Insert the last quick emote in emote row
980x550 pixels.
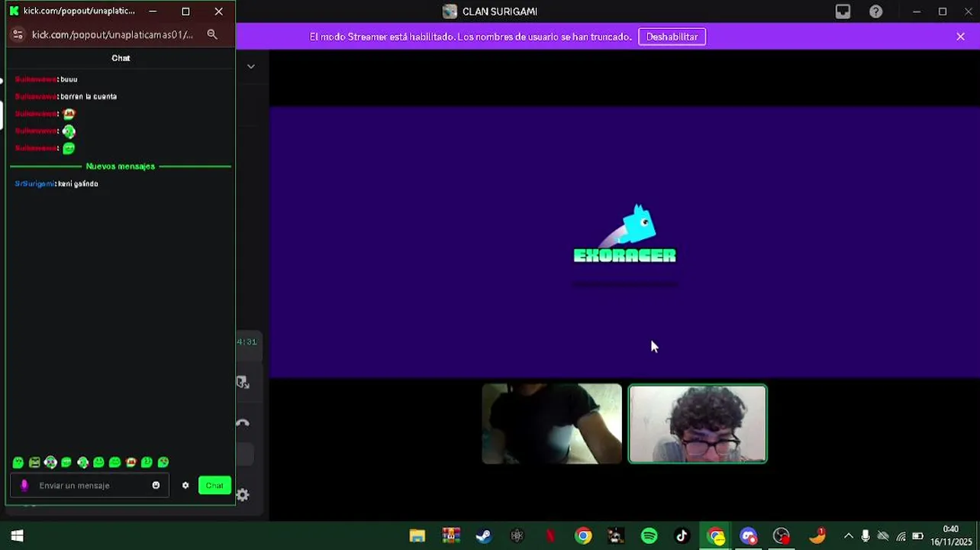[163, 462]
